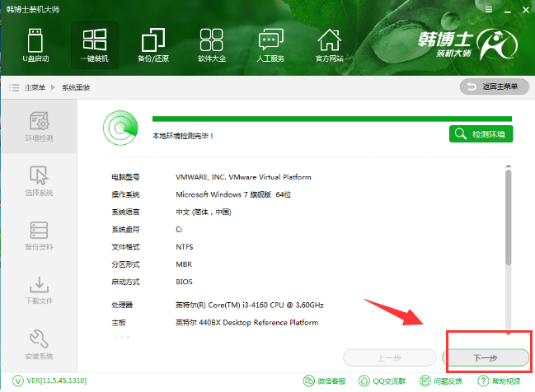The width and height of the screenshot is (535, 392).
Task: Select 安装系统 step in sidebar
Action: pos(39,344)
